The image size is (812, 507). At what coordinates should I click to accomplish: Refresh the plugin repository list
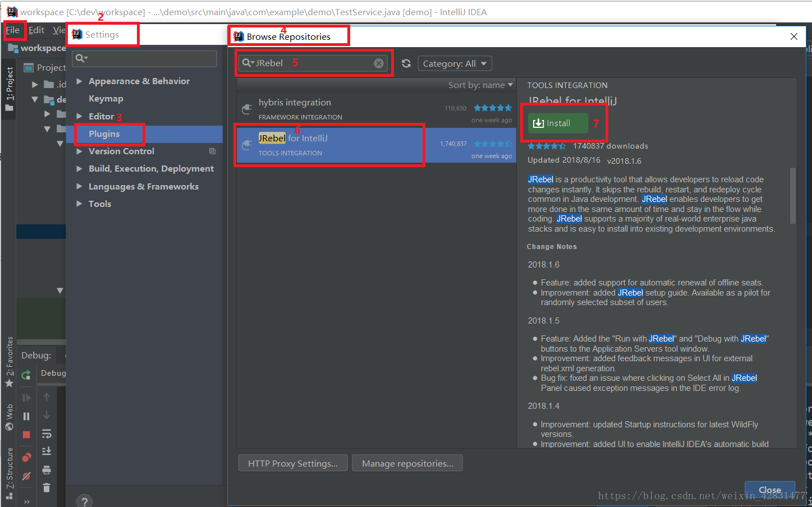coord(406,63)
